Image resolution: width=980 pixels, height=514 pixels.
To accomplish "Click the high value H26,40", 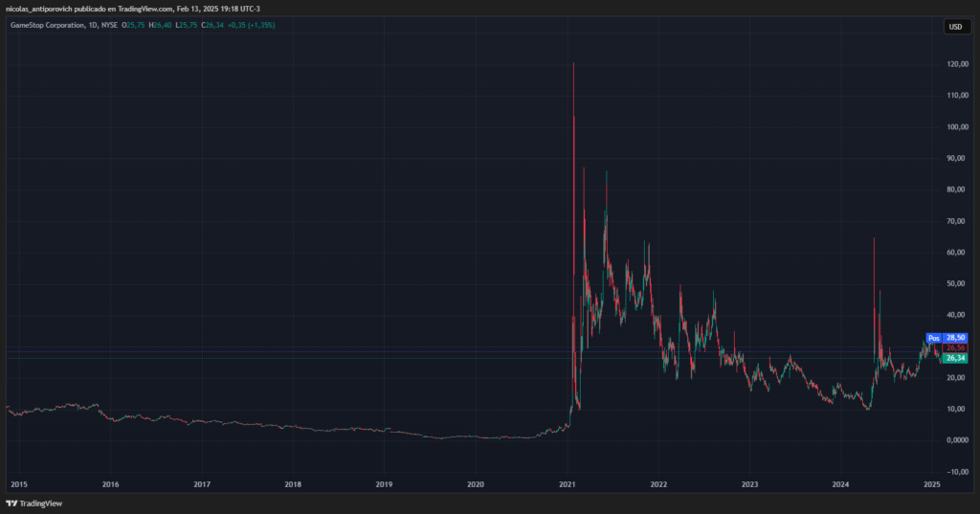I will coord(160,25).
